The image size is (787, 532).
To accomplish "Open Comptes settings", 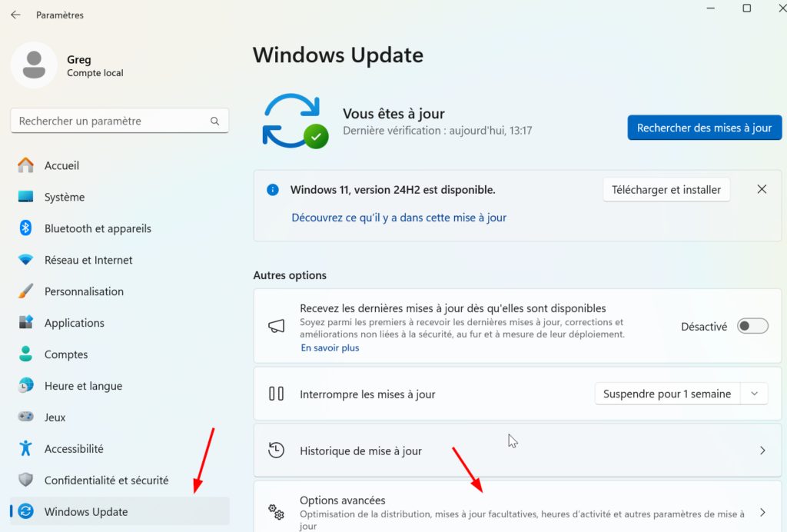I will click(x=119, y=354).
